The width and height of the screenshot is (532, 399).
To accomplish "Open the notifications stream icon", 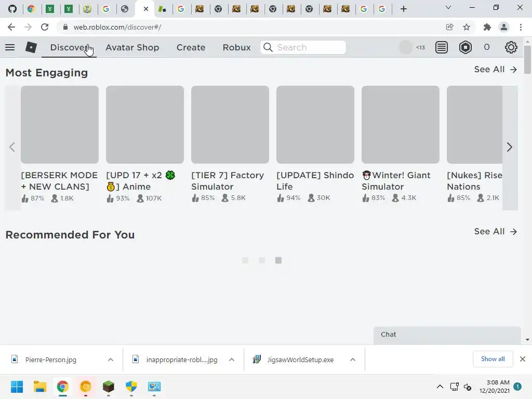I will (x=442, y=47).
